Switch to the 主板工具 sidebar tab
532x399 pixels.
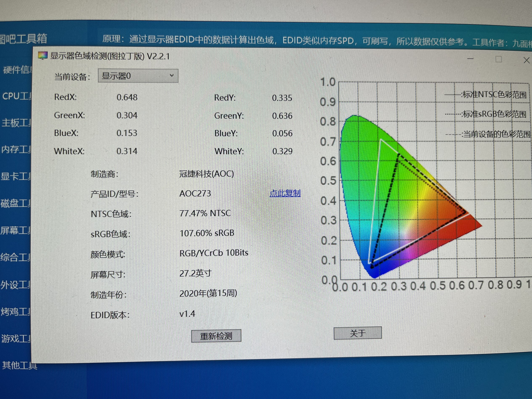(16, 123)
